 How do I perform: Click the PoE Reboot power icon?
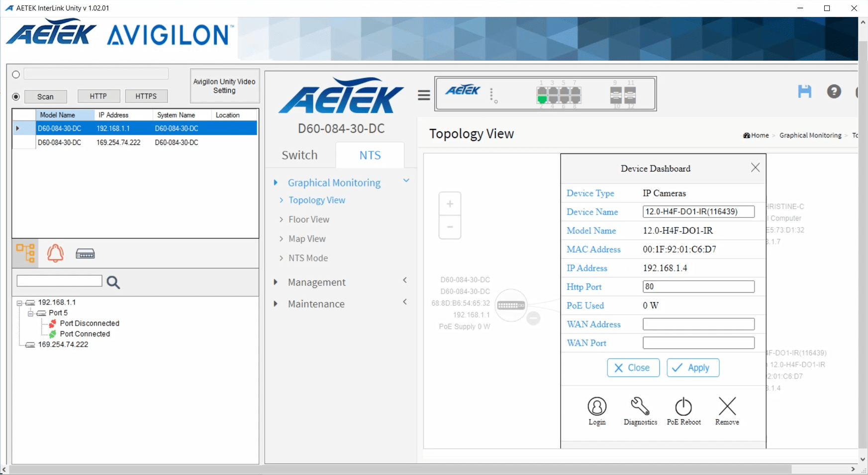click(x=683, y=411)
